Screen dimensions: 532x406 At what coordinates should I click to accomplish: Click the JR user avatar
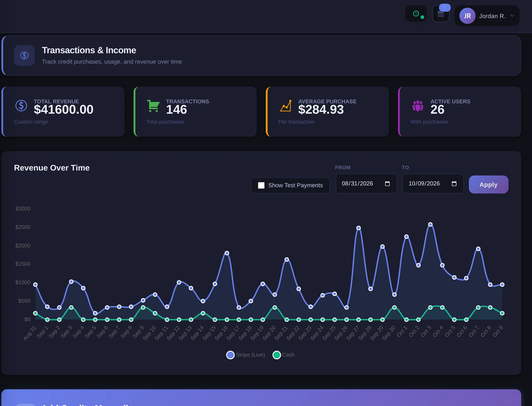pyautogui.click(x=467, y=16)
